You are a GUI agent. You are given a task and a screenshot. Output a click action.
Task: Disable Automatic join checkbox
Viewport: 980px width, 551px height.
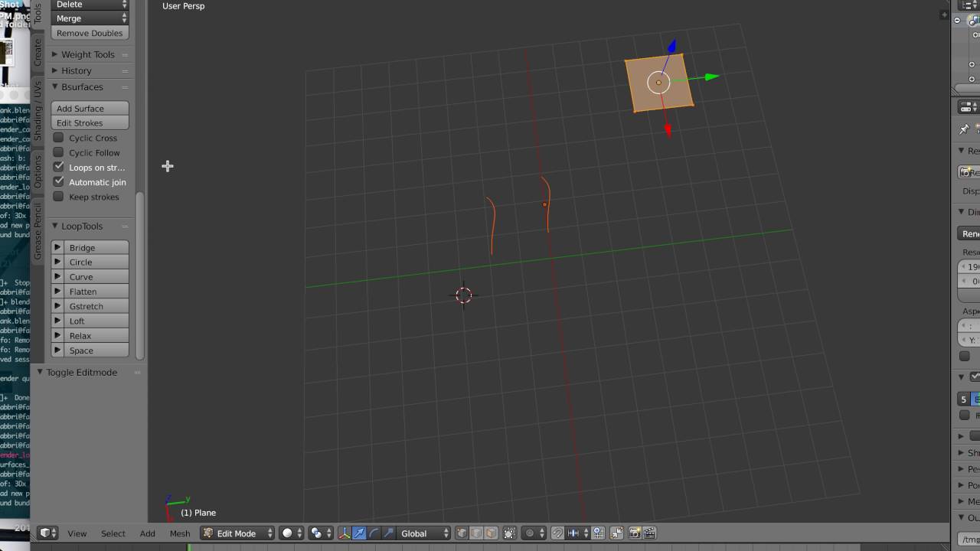[58, 181]
